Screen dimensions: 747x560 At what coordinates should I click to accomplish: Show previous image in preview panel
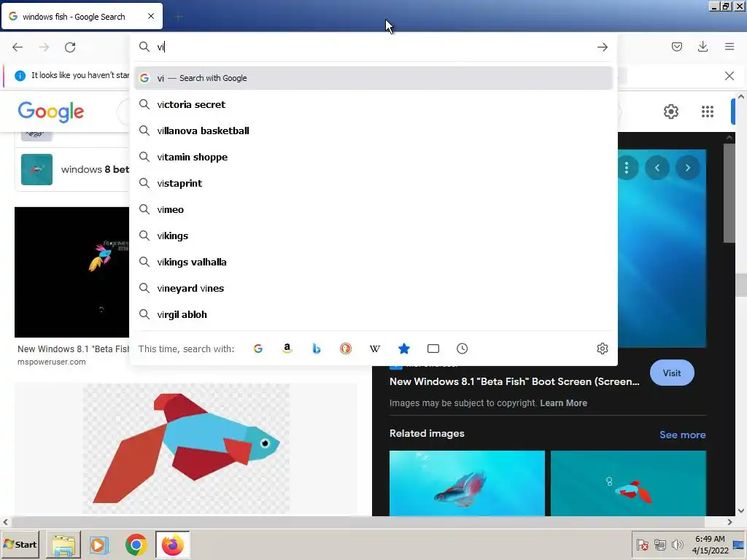pyautogui.click(x=657, y=168)
